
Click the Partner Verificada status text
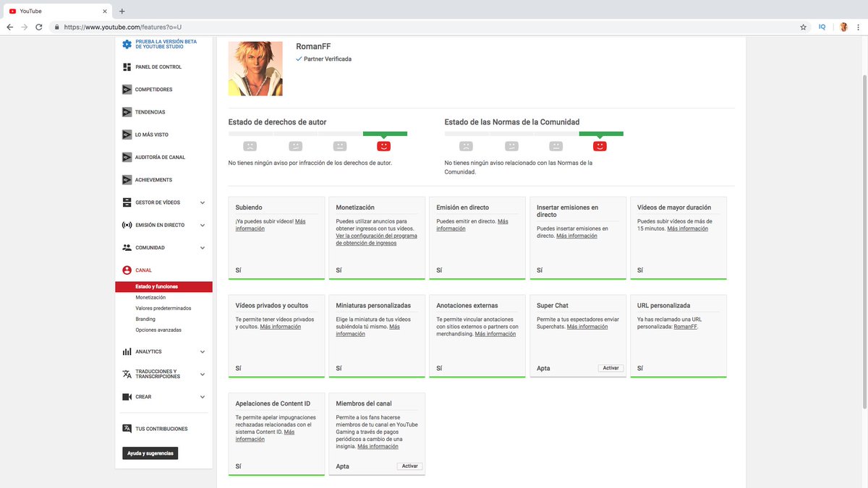(328, 59)
